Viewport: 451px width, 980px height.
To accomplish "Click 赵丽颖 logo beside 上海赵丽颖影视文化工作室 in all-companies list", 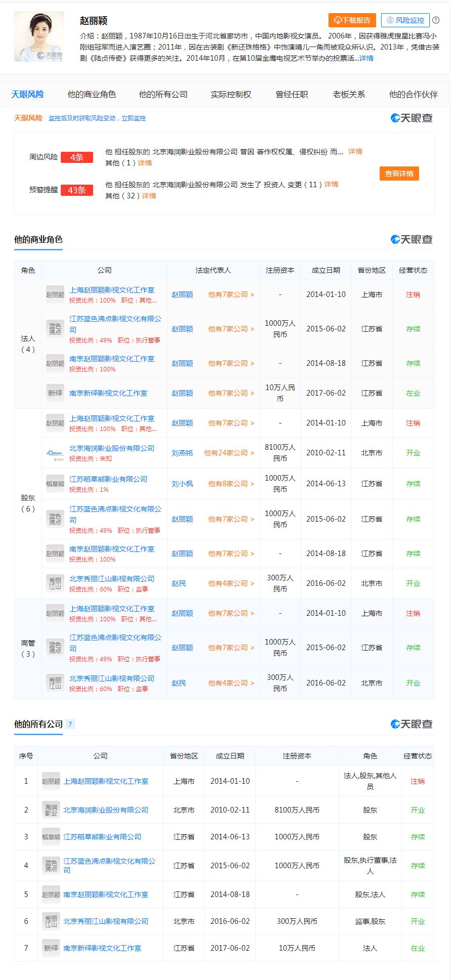I will tap(51, 781).
